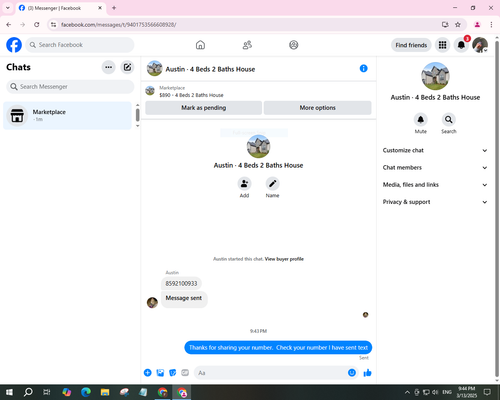Start a new message with compose icon
Viewport: 500px width, 400px height.
tap(127, 67)
